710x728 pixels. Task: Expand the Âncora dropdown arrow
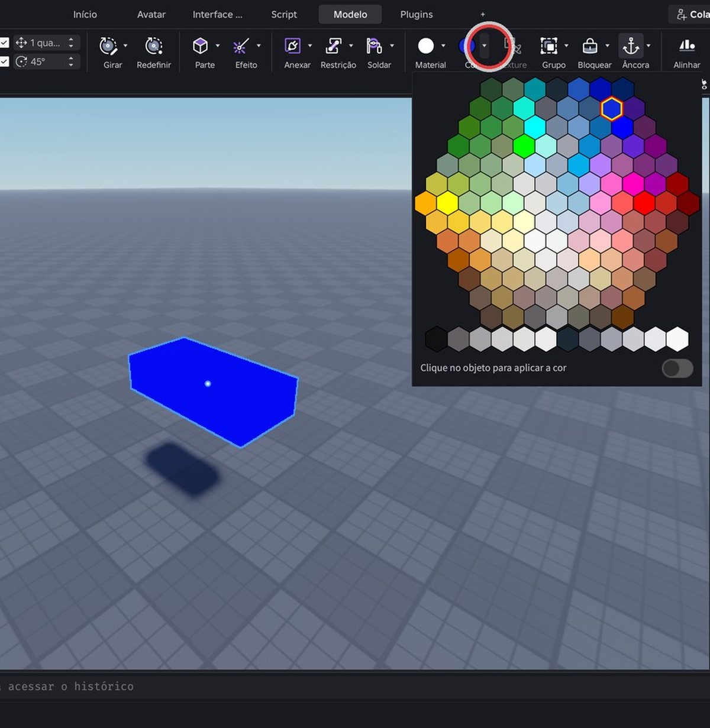648,46
